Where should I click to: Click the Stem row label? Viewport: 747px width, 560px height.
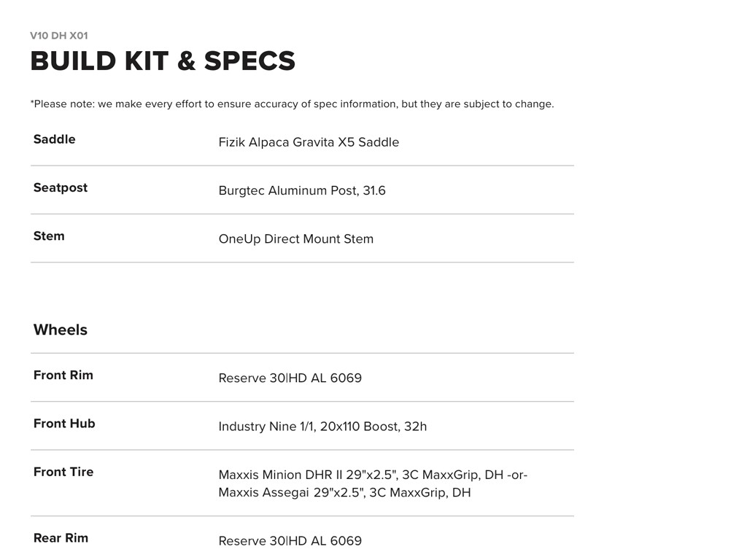pos(49,236)
